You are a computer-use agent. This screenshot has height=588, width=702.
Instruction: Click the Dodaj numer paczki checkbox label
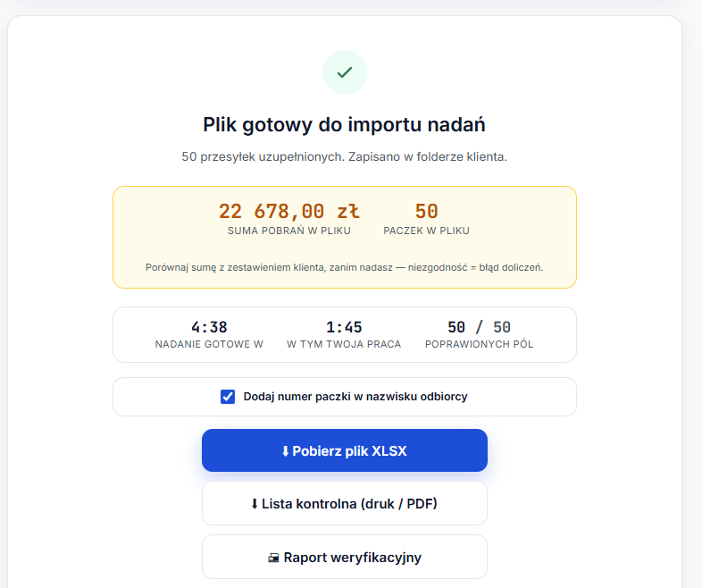pos(355,397)
